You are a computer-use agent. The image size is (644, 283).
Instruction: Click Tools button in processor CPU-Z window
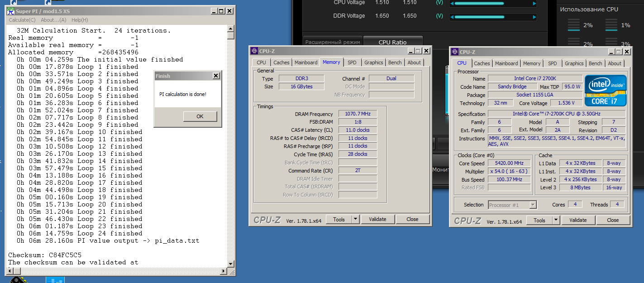click(x=539, y=220)
